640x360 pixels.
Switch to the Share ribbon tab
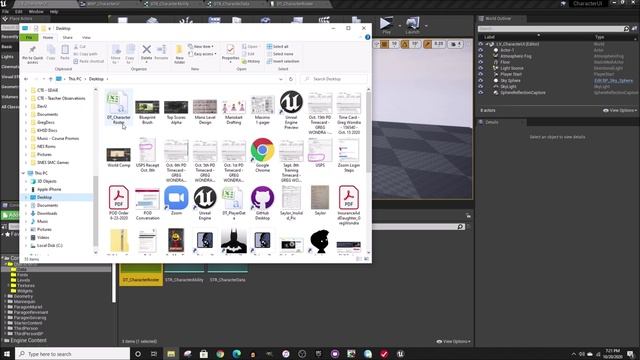pyautogui.click(x=67, y=38)
